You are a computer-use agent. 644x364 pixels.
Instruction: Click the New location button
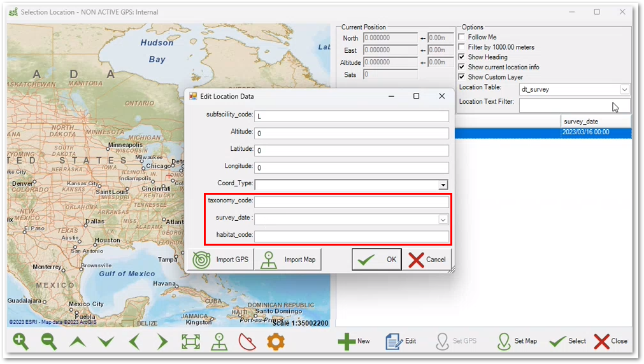[354, 341]
